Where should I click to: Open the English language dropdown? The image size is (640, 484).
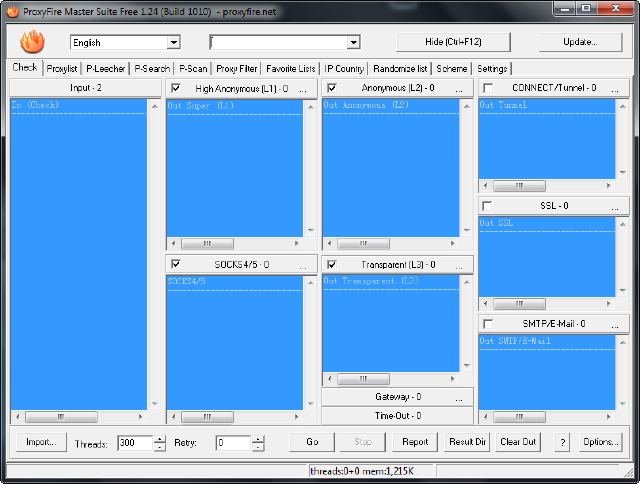173,42
